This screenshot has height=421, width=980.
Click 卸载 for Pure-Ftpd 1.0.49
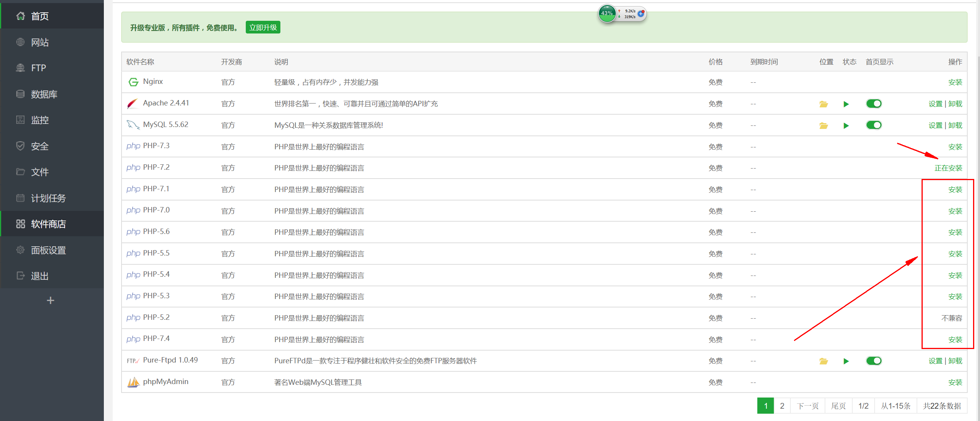[955, 361]
